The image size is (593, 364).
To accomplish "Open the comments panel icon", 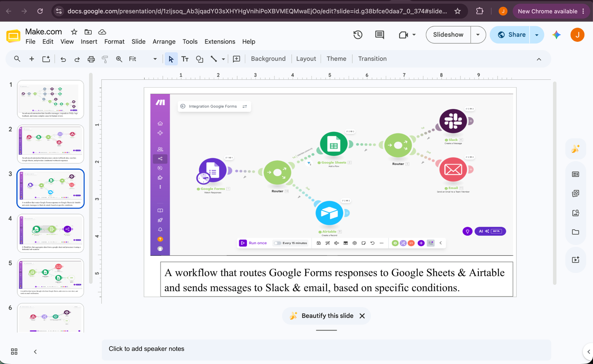I will pos(380,35).
